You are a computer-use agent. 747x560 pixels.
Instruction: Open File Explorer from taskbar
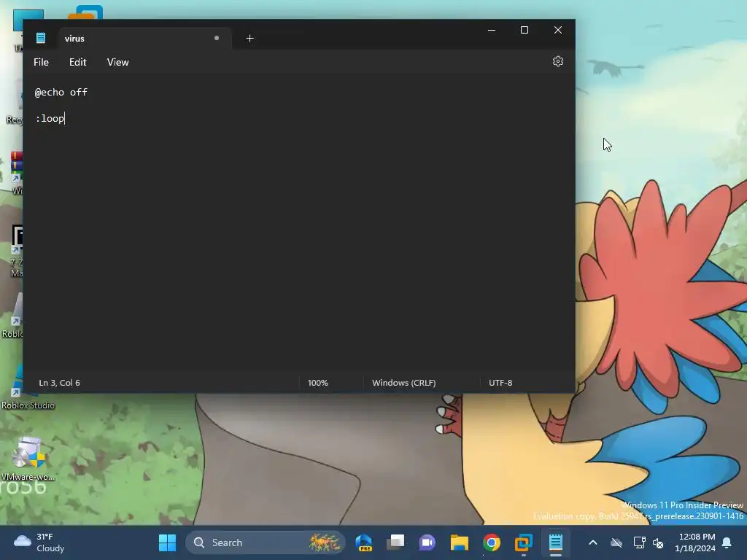(460, 542)
